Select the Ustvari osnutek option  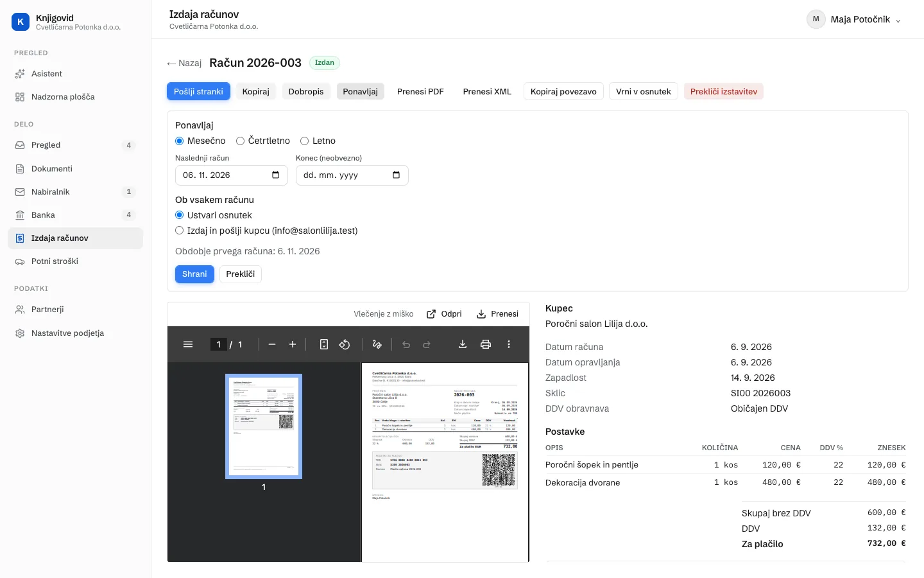click(180, 215)
